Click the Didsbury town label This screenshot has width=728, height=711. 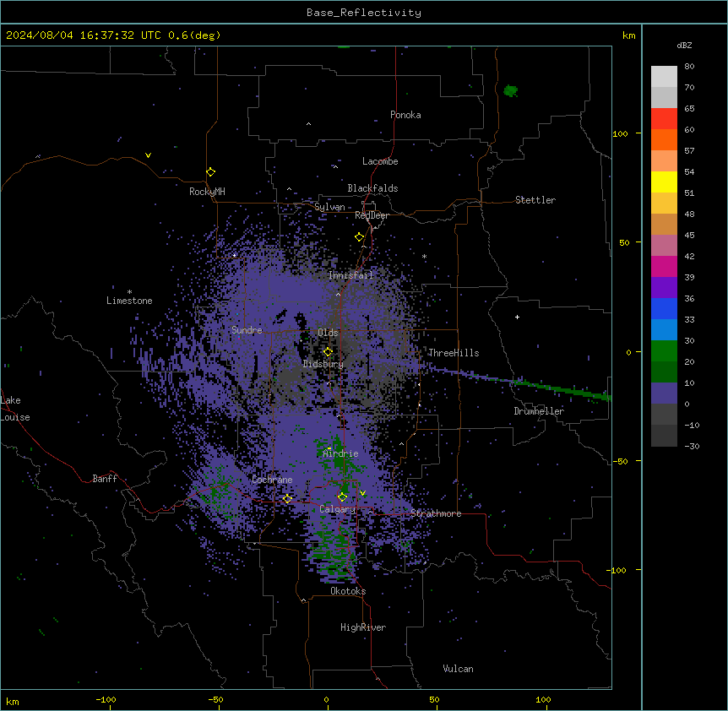[323, 364]
